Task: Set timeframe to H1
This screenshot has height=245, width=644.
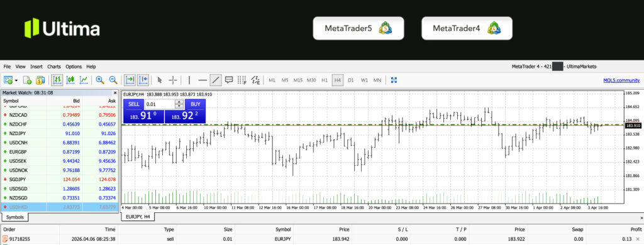Action: pyautogui.click(x=325, y=80)
